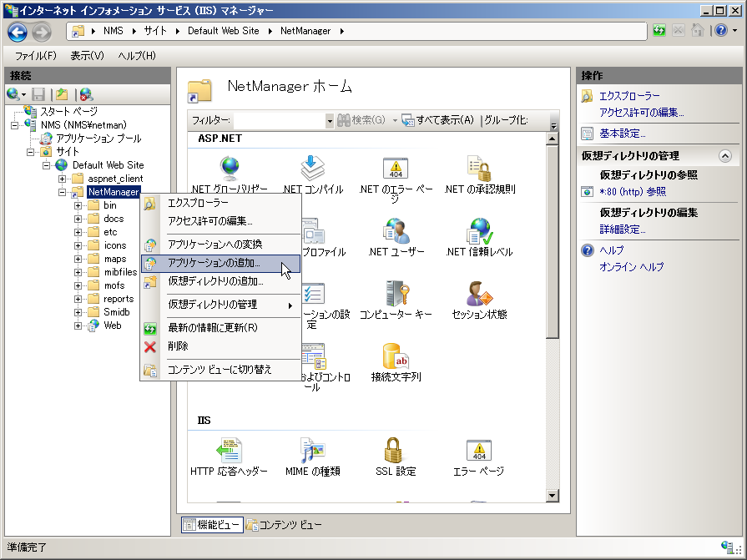Click the forward navigation arrow

pos(42,32)
